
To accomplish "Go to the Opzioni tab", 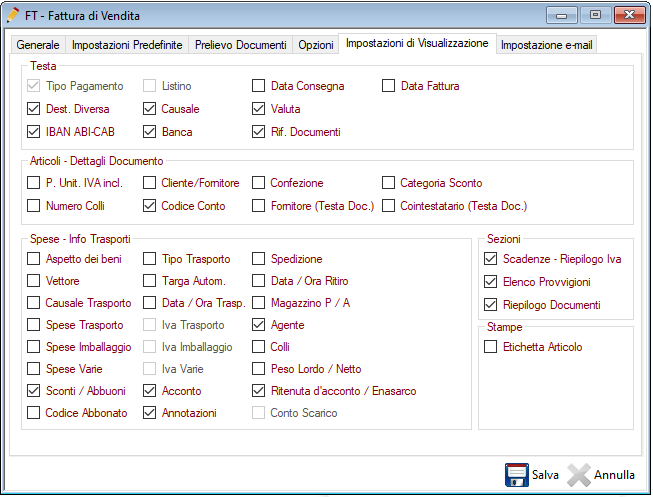I will coord(316,45).
